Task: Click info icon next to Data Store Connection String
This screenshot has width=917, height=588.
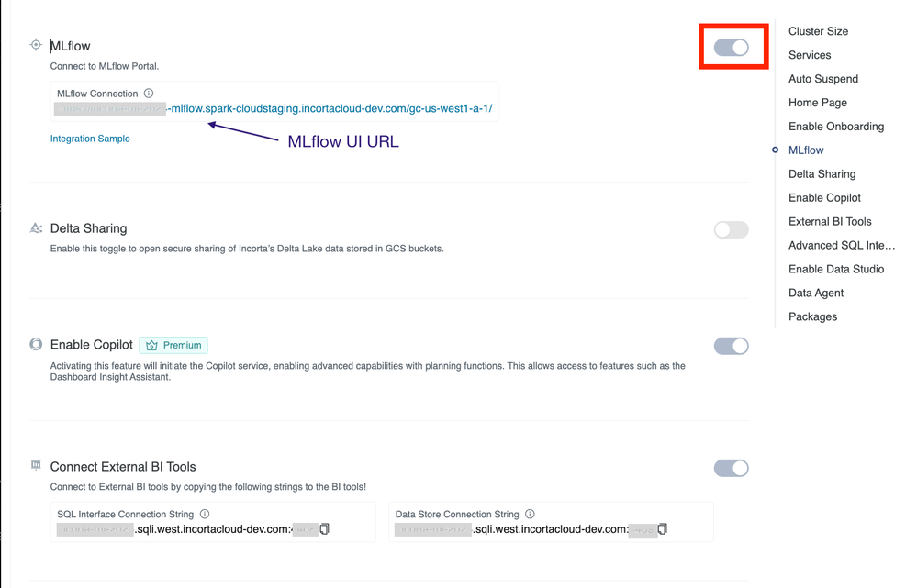Action: coord(530,515)
